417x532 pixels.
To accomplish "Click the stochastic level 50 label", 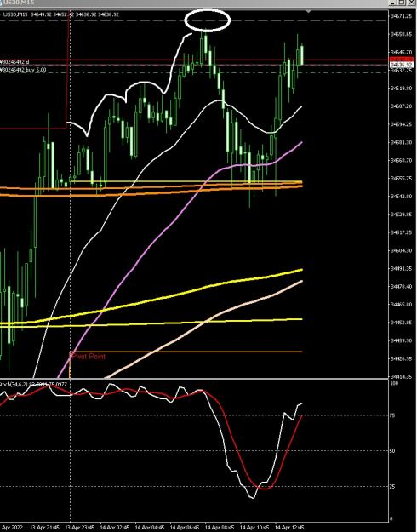I will click(x=393, y=451).
